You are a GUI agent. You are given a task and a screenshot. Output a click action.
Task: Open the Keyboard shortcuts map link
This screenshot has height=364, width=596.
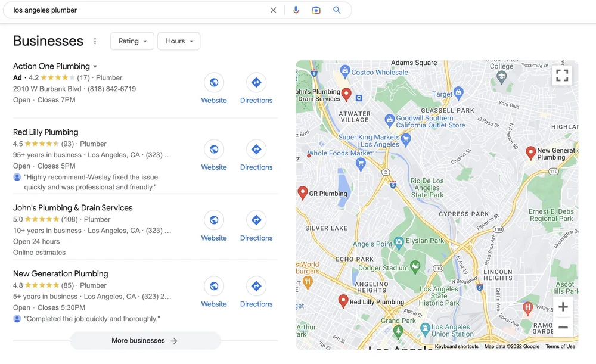click(457, 346)
